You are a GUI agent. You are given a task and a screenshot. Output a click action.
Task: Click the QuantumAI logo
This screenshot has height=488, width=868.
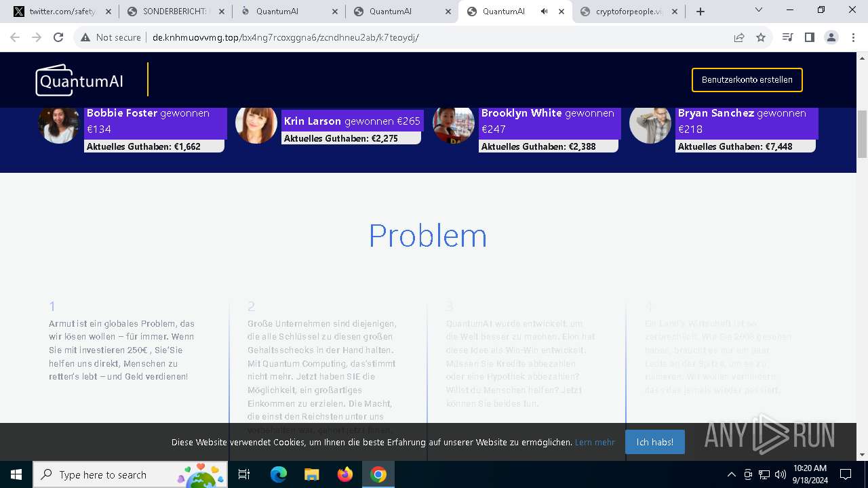[79, 80]
